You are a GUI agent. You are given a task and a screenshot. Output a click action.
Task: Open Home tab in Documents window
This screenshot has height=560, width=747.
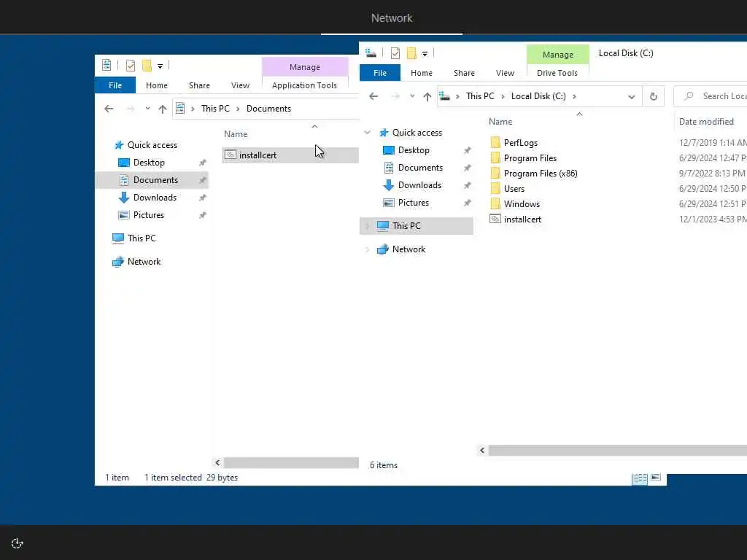click(x=157, y=85)
